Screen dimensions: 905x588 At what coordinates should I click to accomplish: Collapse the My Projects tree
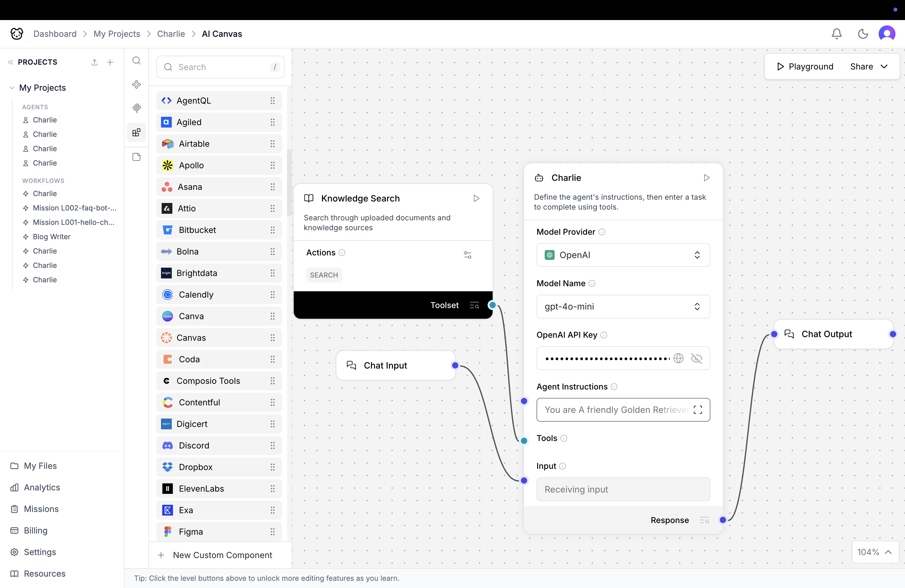click(x=12, y=88)
